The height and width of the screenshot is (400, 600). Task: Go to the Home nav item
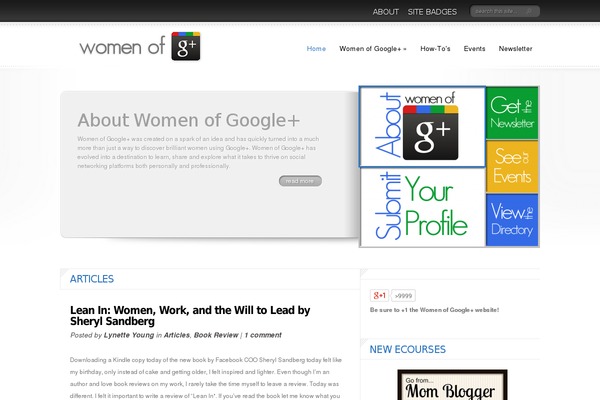pyautogui.click(x=316, y=49)
